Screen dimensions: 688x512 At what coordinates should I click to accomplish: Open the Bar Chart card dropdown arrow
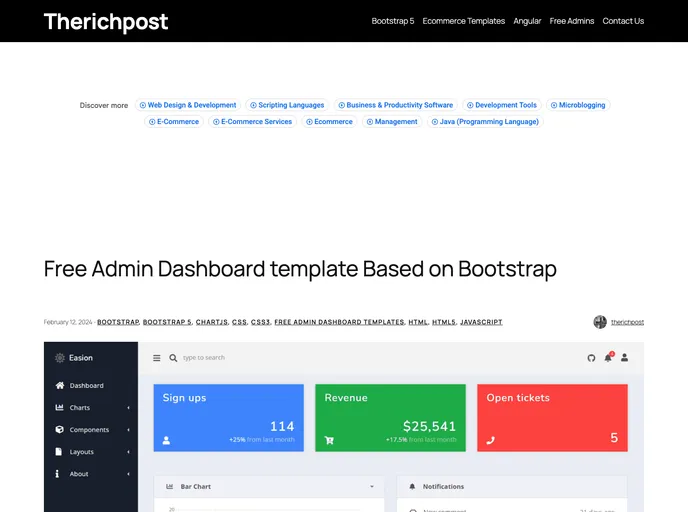click(x=372, y=487)
